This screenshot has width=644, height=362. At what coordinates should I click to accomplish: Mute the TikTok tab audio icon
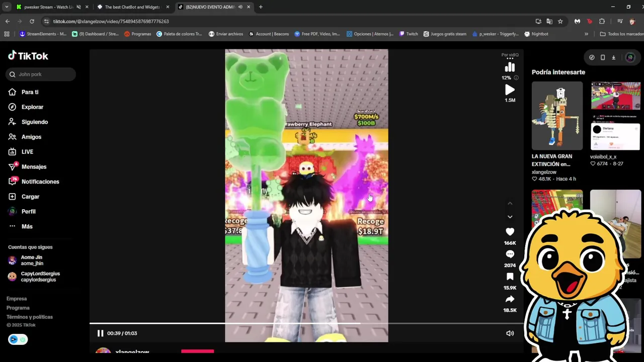(240, 7)
